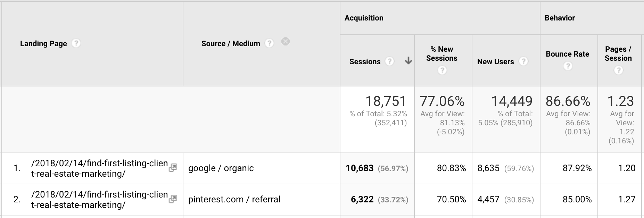Show help for Sessions column
This screenshot has width=644, height=218.
[390, 61]
